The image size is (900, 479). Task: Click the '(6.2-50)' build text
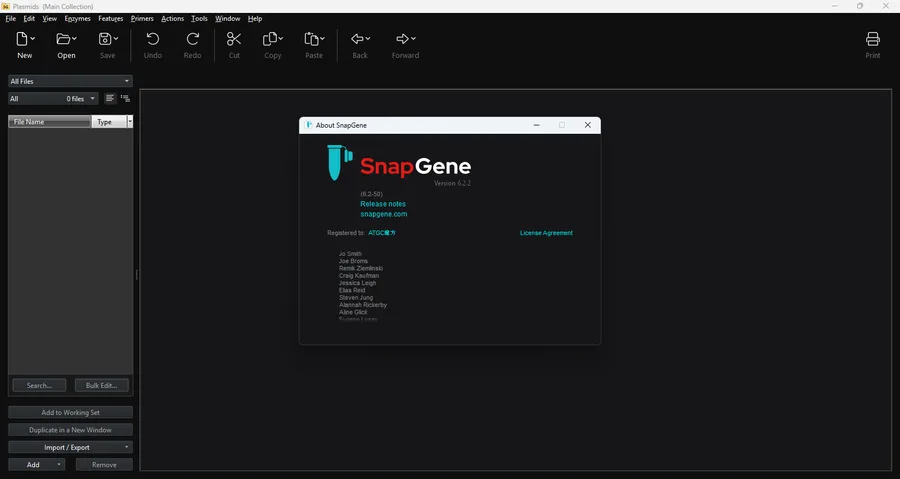point(371,194)
